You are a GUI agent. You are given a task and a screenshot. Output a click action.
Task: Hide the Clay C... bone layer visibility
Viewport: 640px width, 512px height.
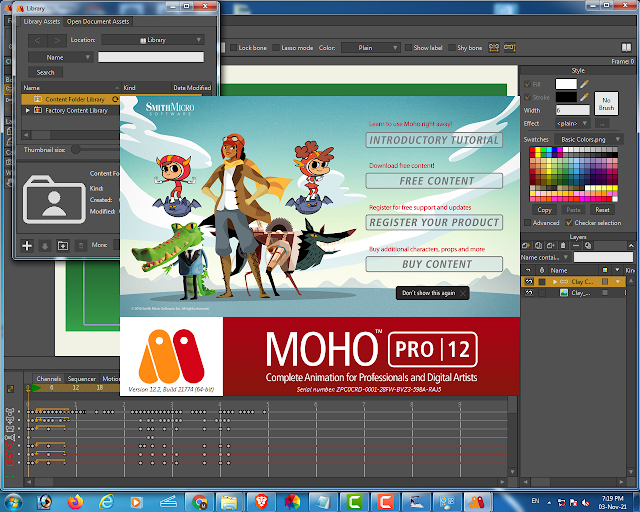pos(529,281)
